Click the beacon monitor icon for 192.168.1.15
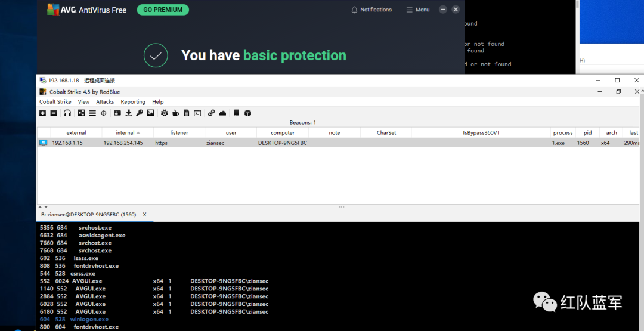 coord(43,143)
